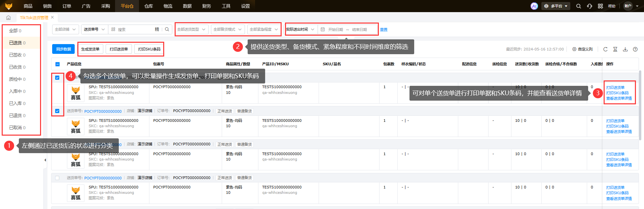Toggle the select-all checkbox in table header

(58, 64)
